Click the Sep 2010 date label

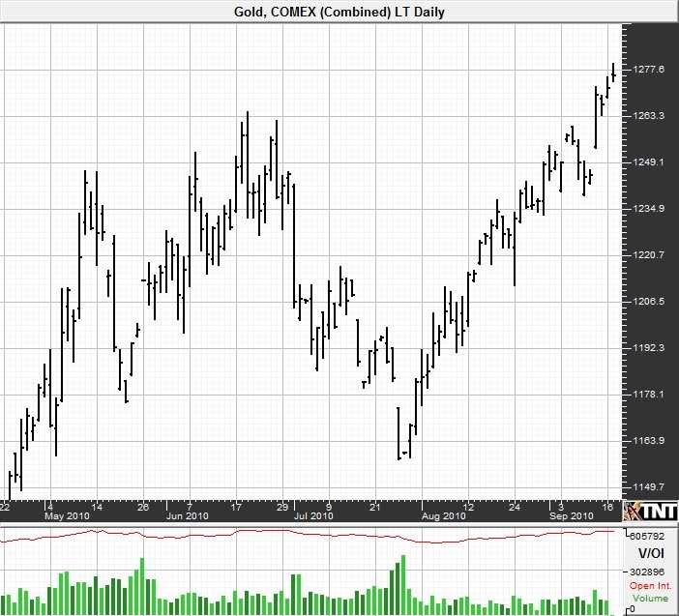pos(572,516)
